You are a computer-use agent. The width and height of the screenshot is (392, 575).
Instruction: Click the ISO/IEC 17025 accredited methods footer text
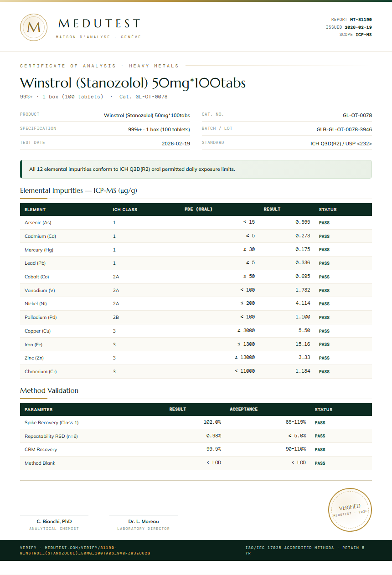click(304, 550)
